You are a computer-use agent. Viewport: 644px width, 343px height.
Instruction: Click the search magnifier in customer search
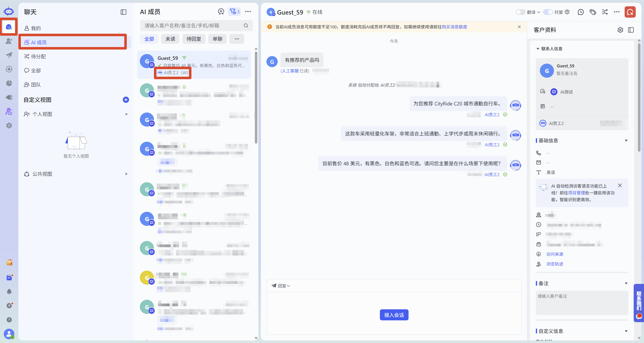pyautogui.click(x=246, y=26)
